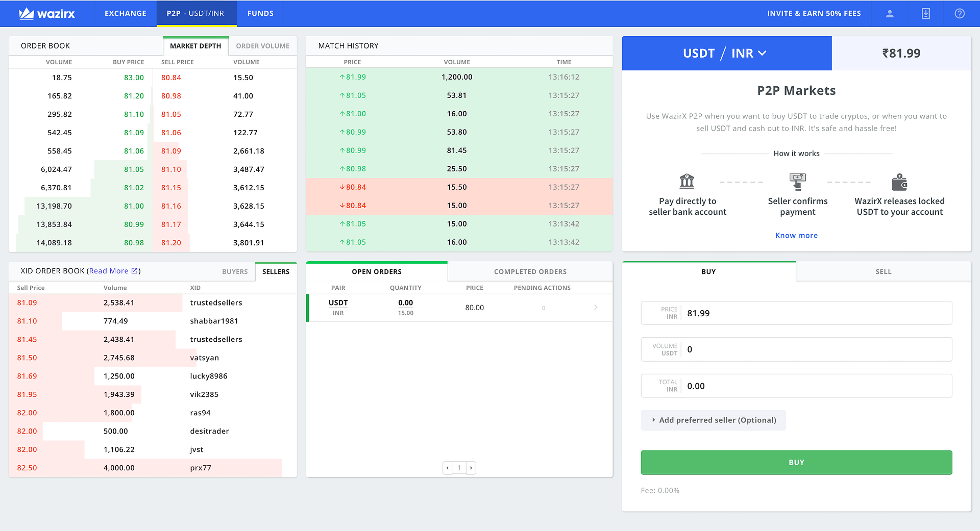Open the Read More link

(x=109, y=271)
